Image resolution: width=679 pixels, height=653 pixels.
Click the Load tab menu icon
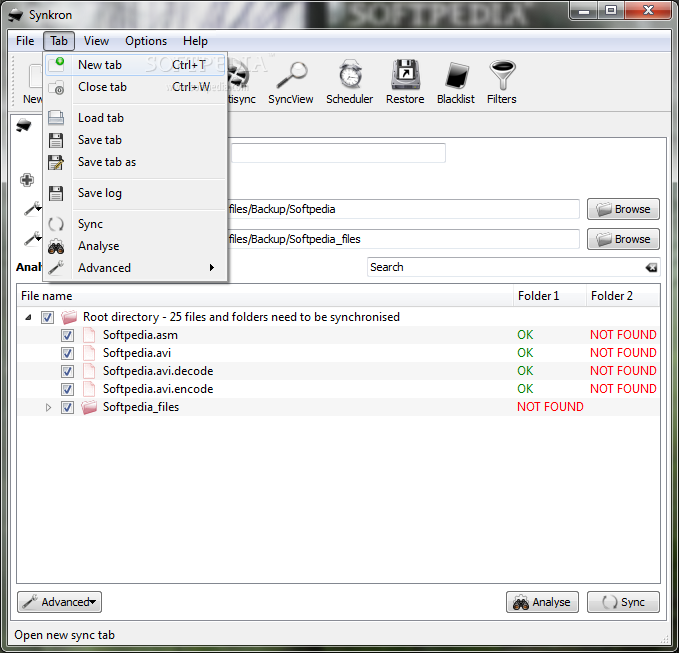coord(56,118)
